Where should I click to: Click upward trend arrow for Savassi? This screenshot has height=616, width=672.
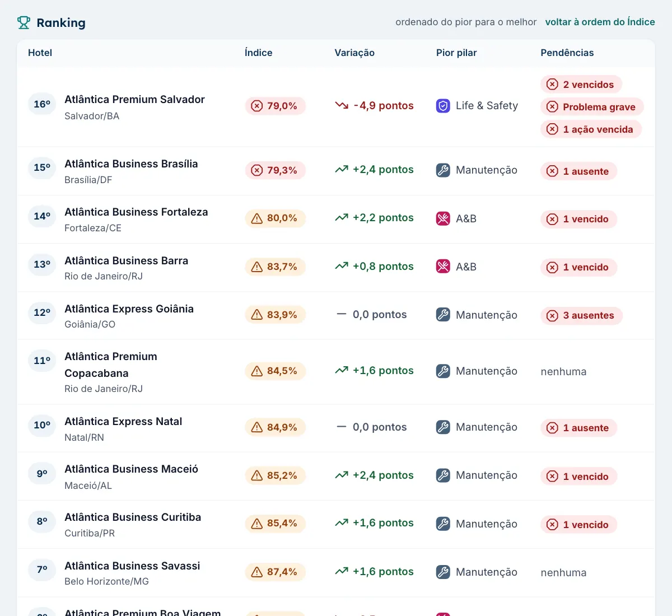(x=342, y=571)
